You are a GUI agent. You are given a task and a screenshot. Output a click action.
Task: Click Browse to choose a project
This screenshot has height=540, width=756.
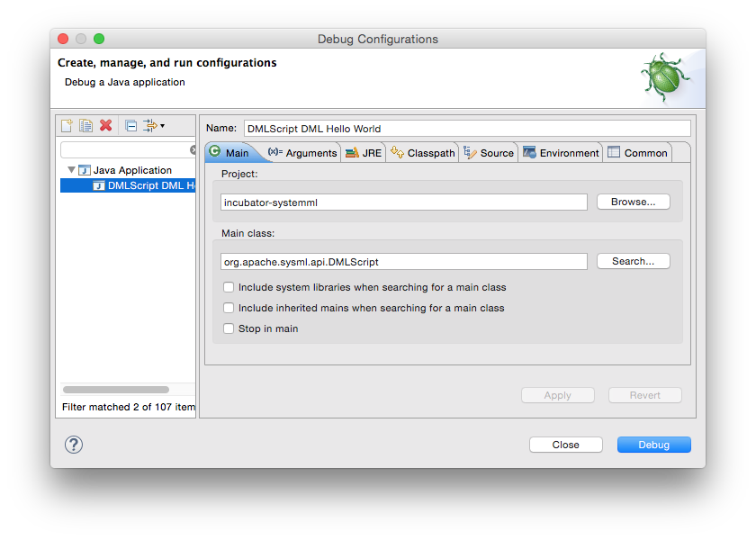click(633, 202)
